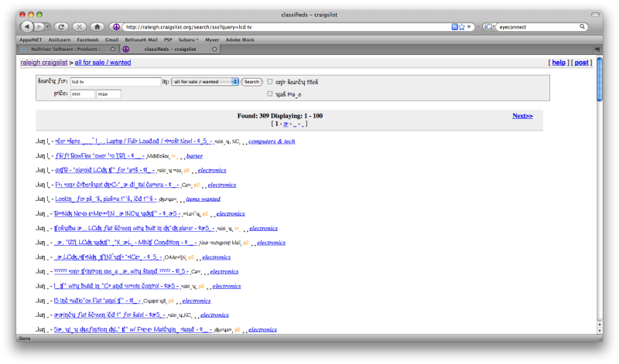Go back with the browser Back arrow
The image size is (619, 364).
tap(27, 27)
